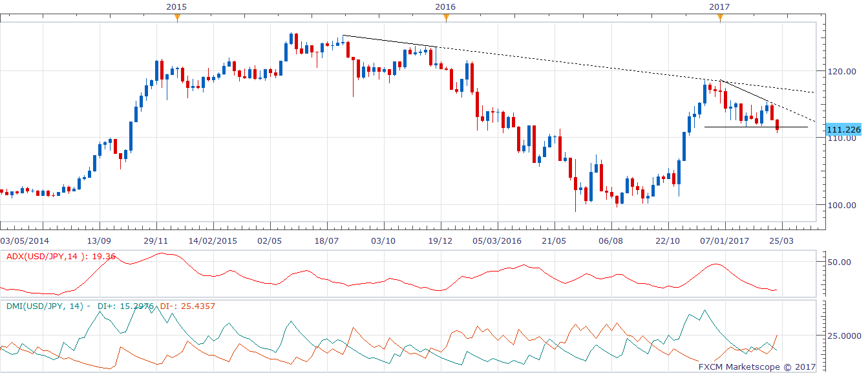868x373 pixels.
Task: Click the current price tag 111.226
Action: tap(843, 130)
